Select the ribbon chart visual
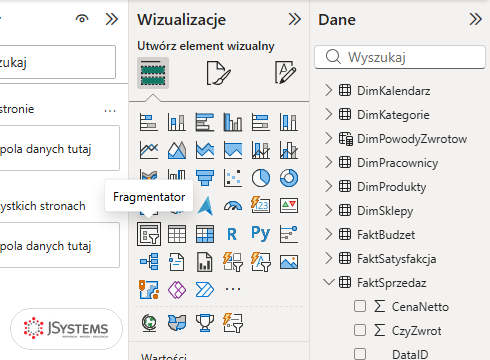 click(149, 174)
